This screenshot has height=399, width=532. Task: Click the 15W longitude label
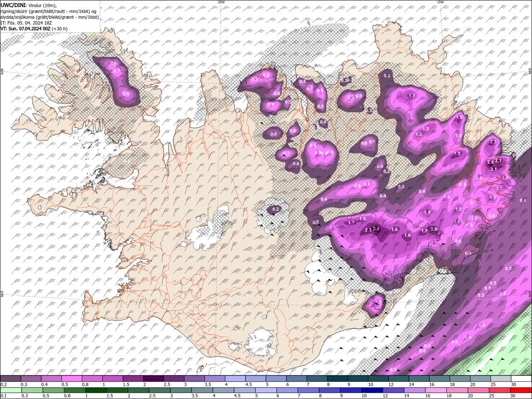point(440,2)
